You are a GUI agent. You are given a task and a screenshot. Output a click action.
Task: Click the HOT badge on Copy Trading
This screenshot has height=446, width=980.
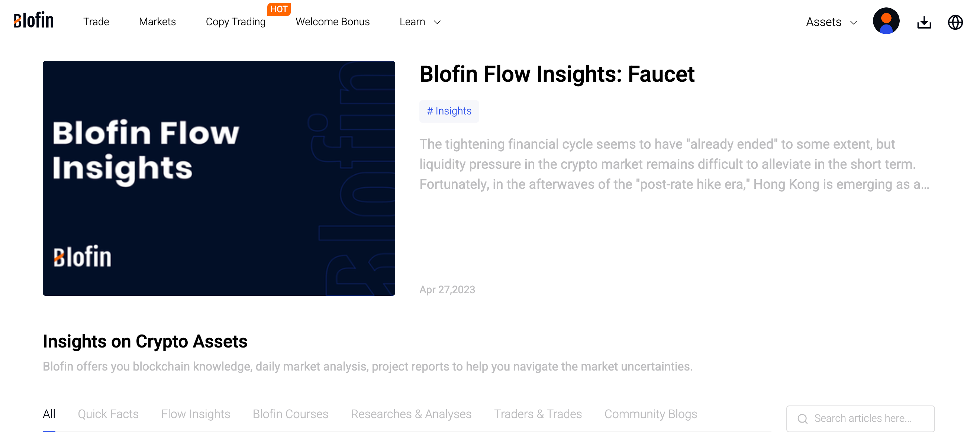[279, 9]
